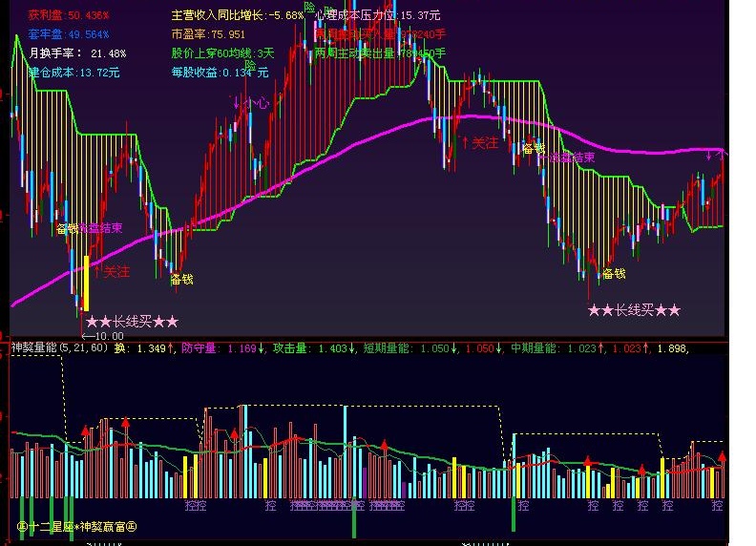
Task: Select the 套牢盘:49.564% reading
Action: pyautogui.click(x=69, y=34)
